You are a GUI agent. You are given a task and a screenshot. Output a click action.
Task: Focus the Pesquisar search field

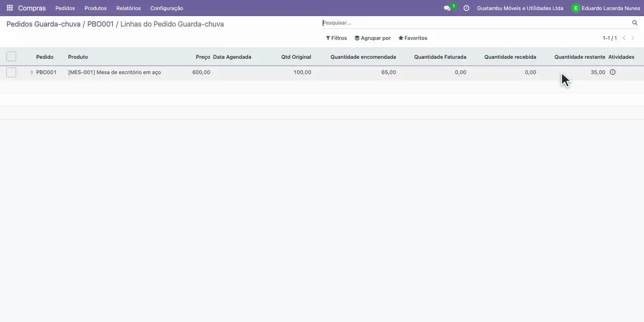click(476, 23)
